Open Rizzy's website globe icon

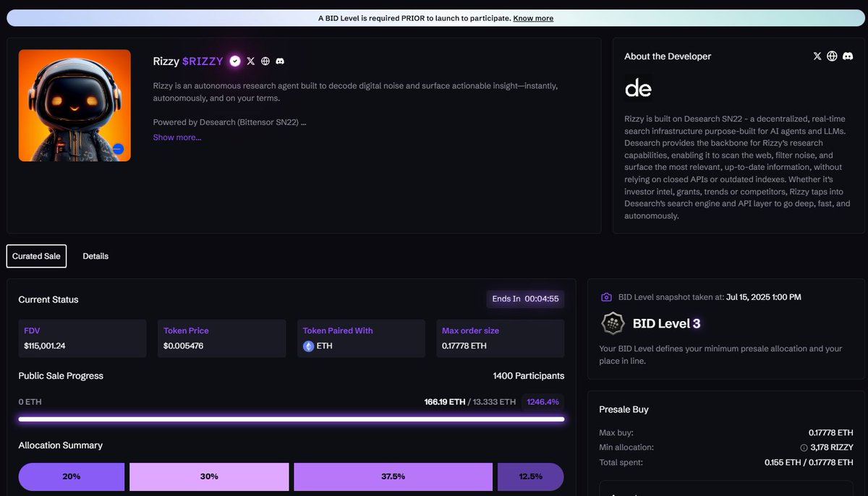click(x=265, y=61)
